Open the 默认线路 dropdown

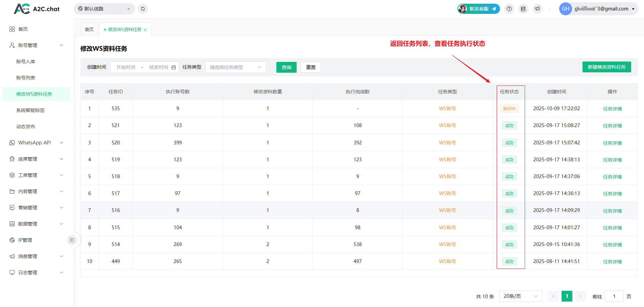tap(104, 9)
